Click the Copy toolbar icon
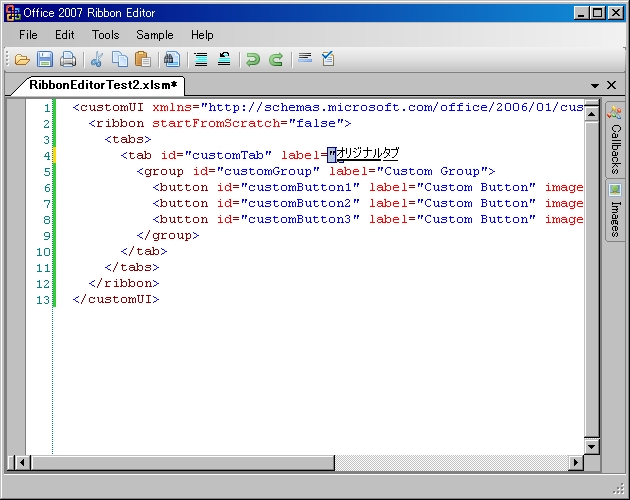The image size is (630, 500). tap(120, 60)
